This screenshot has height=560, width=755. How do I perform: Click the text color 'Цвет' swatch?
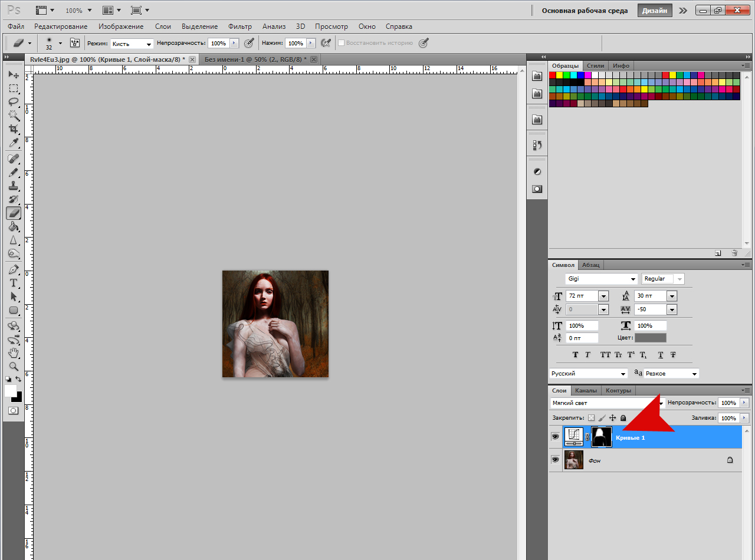click(651, 338)
